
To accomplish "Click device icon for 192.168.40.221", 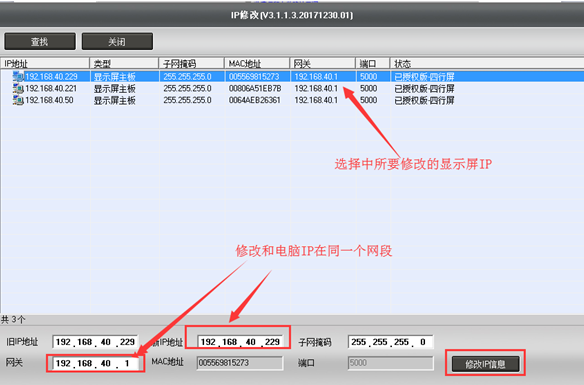I will (18, 89).
